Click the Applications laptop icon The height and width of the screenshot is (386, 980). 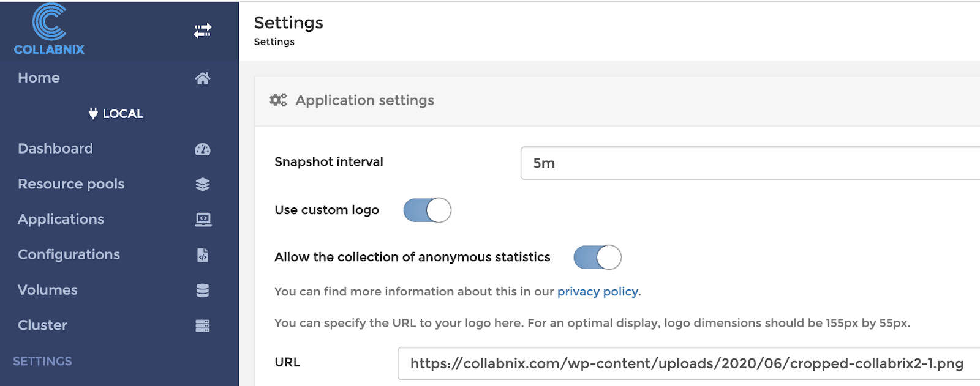coord(203,220)
